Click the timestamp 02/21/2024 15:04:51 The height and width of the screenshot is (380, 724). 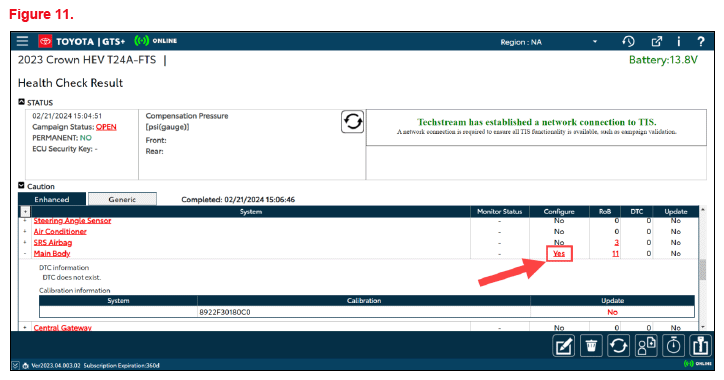click(67, 116)
